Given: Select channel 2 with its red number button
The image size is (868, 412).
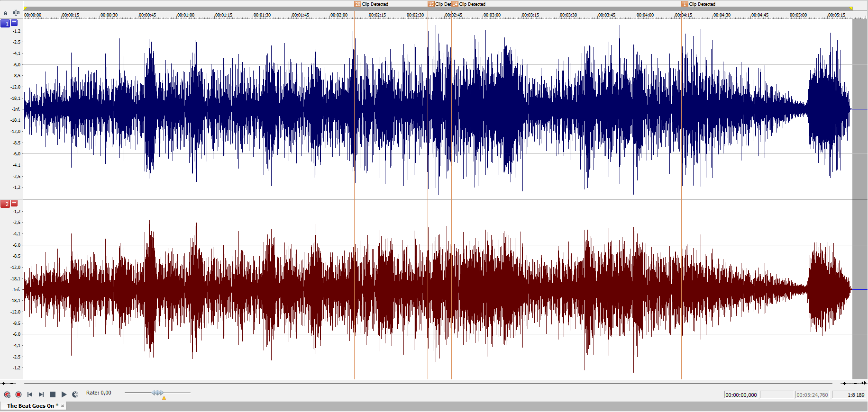Looking at the screenshot, I should (x=5, y=204).
